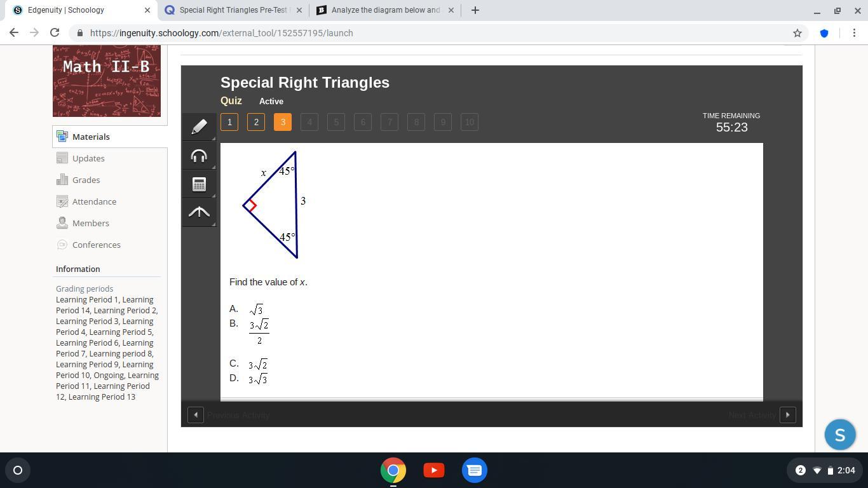
Task: Jump to quiz question 9
Action: click(x=443, y=122)
